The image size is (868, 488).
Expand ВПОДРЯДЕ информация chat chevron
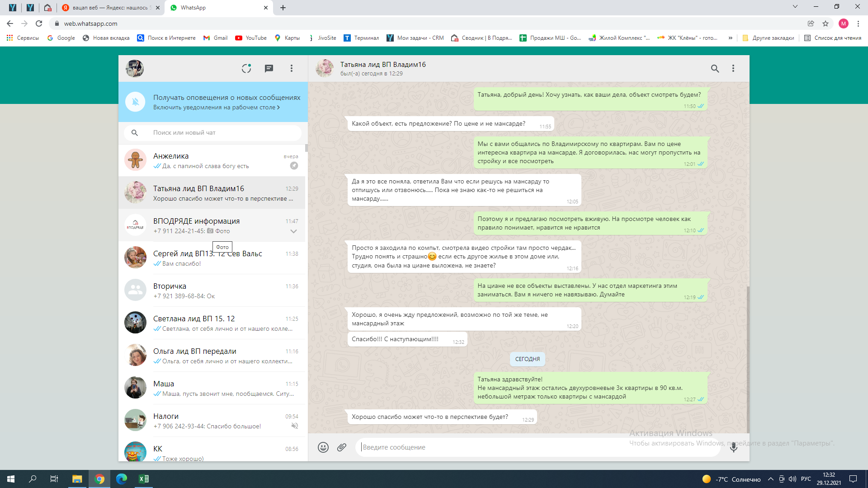coord(293,231)
